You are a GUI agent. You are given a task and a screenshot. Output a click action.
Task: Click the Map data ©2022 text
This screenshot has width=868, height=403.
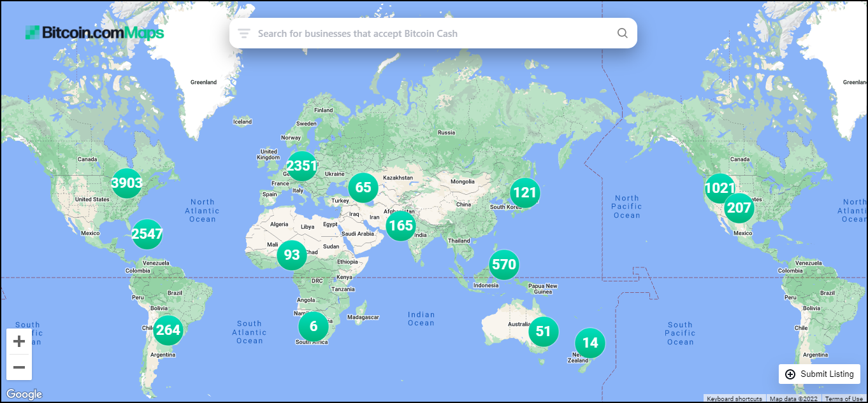[x=794, y=399]
